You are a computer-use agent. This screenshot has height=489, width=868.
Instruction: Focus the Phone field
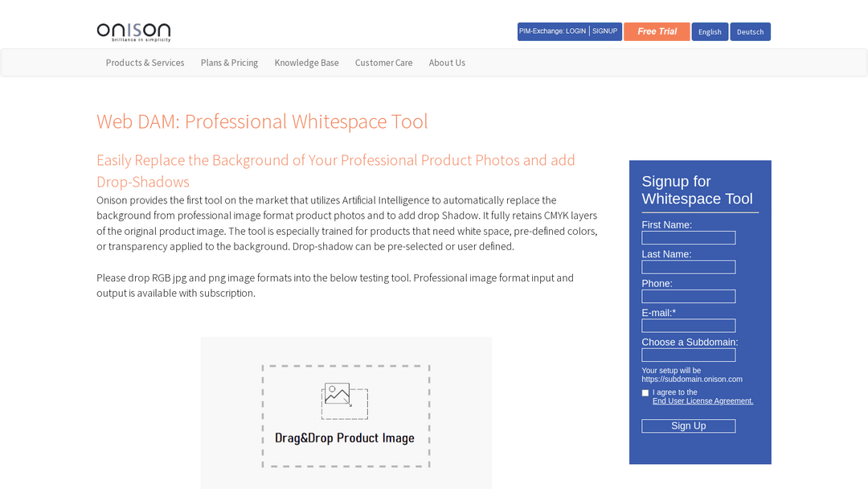[x=689, y=296]
